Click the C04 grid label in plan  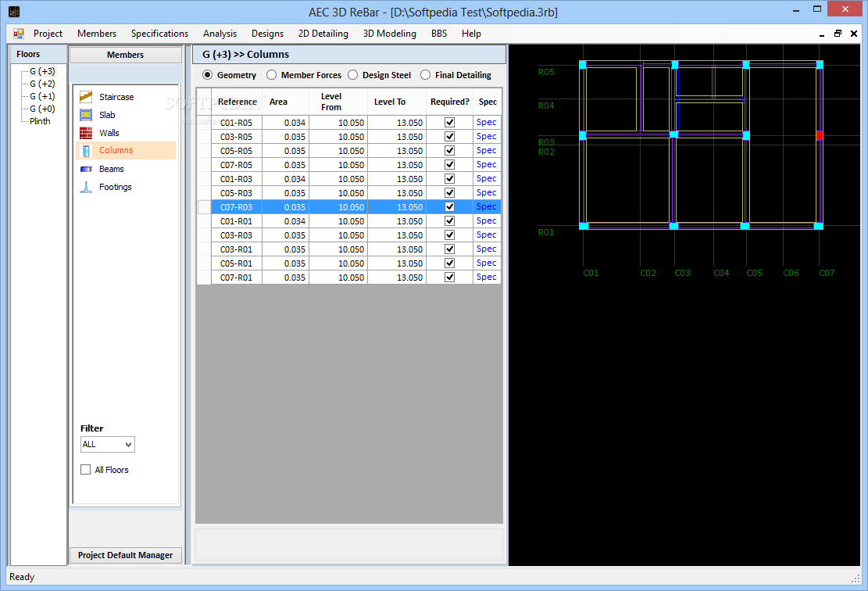721,273
